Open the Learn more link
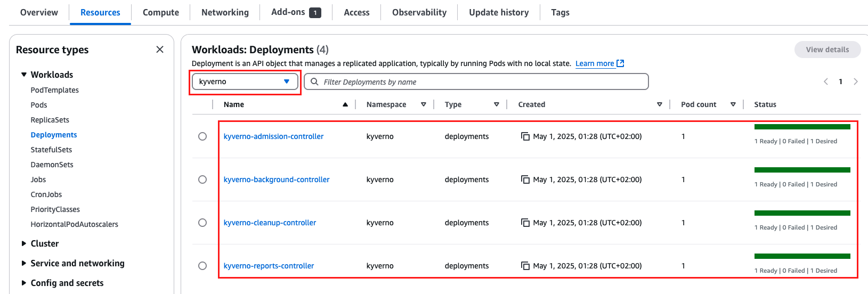 click(x=595, y=63)
